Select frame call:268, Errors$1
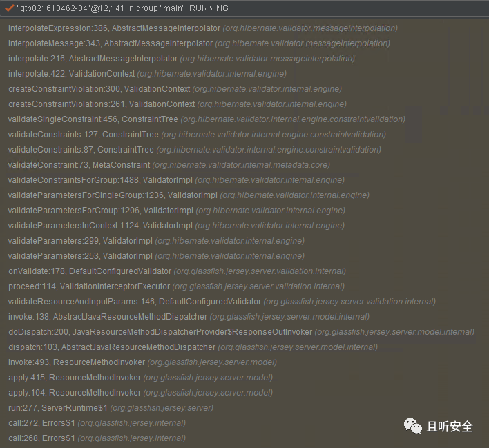The width and height of the screenshot is (489, 448). pyautogui.click(x=97, y=438)
